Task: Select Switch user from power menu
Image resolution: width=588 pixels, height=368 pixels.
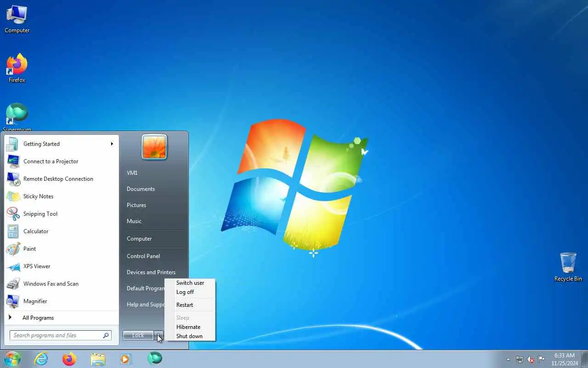Action: pos(190,283)
